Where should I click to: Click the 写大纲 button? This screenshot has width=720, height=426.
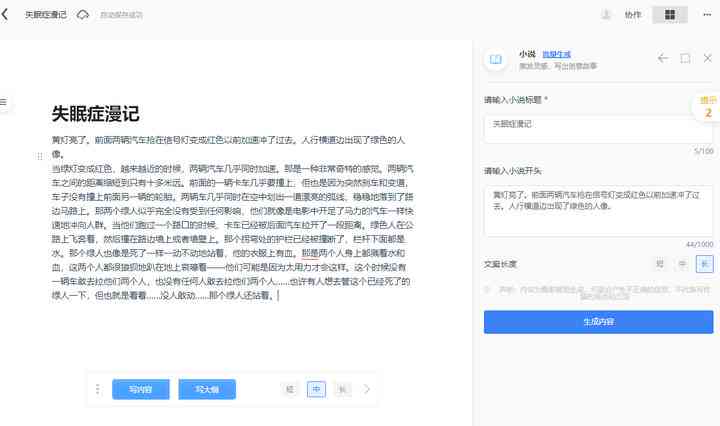207,389
